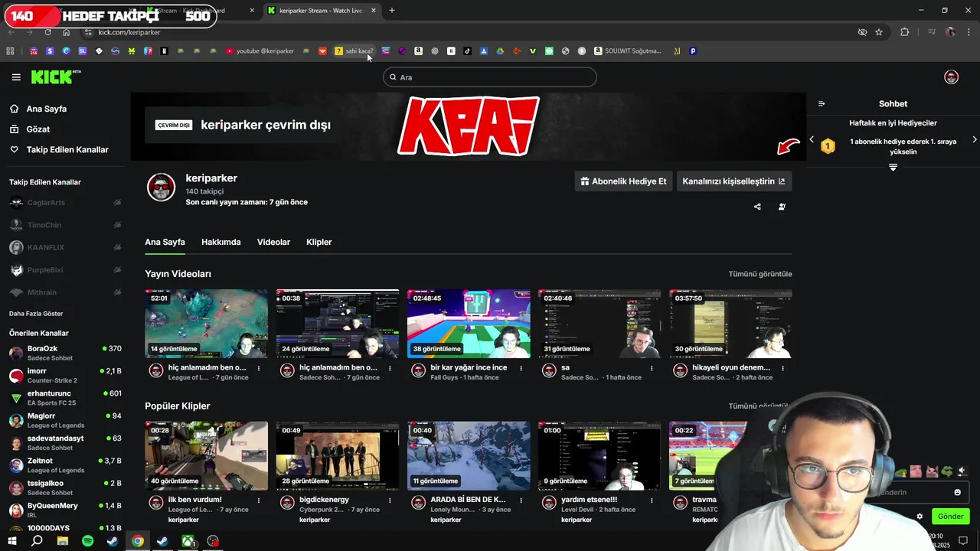Open the 'youtube @keriparker' bookmark
This screenshot has height=551, width=980.
pos(260,51)
